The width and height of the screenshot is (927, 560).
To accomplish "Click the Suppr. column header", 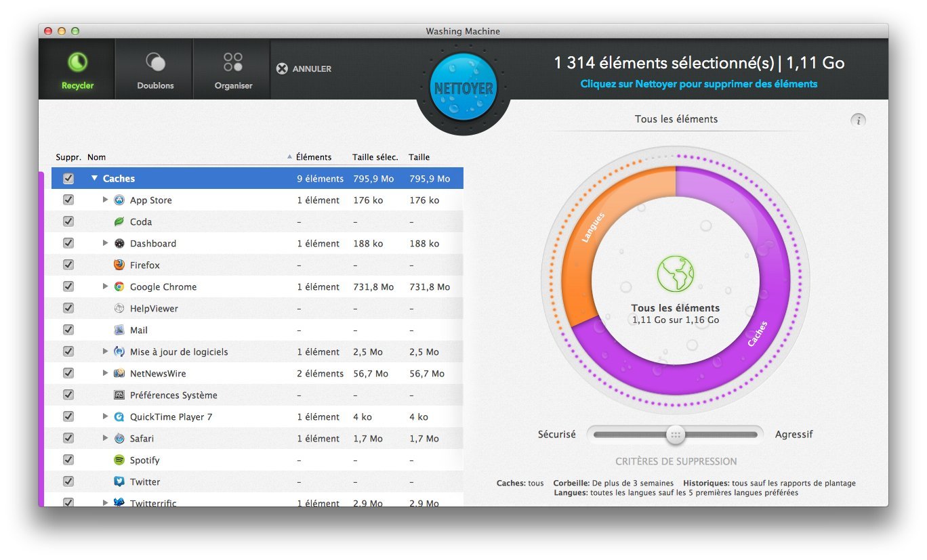I will click(68, 157).
